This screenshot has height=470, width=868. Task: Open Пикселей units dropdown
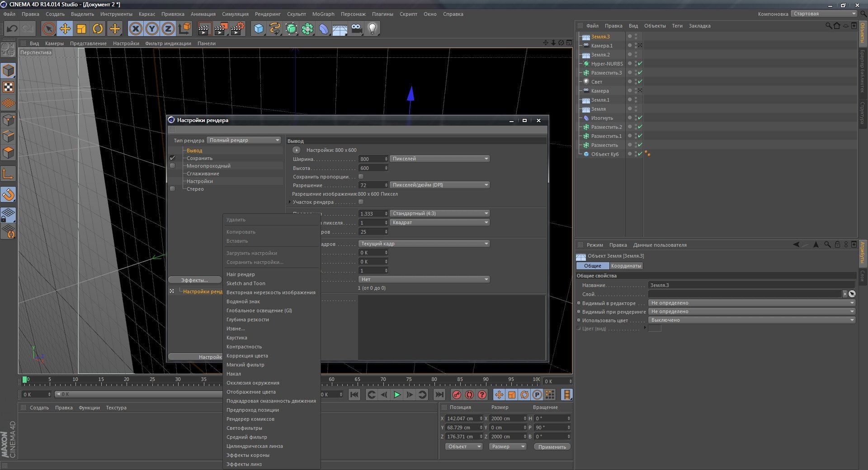pyautogui.click(x=439, y=159)
